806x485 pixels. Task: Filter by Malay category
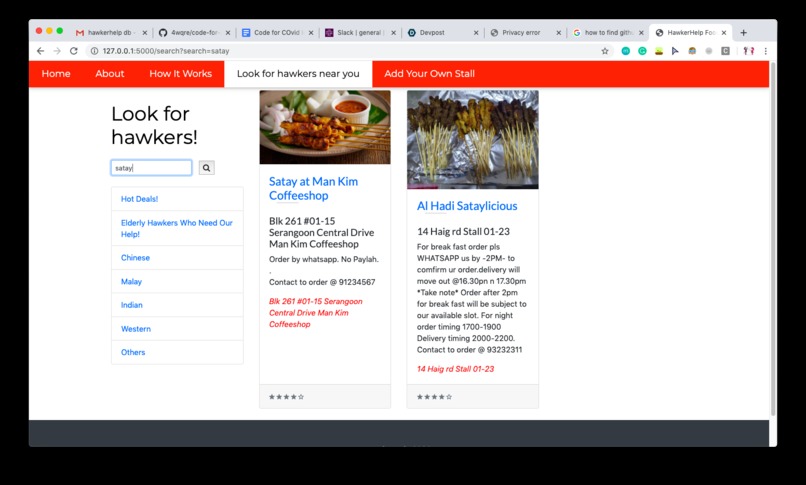(x=177, y=282)
